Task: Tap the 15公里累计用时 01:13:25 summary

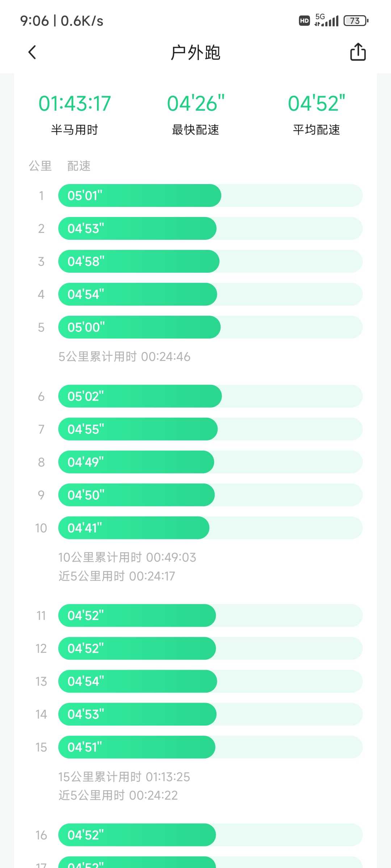Action: pos(124,776)
